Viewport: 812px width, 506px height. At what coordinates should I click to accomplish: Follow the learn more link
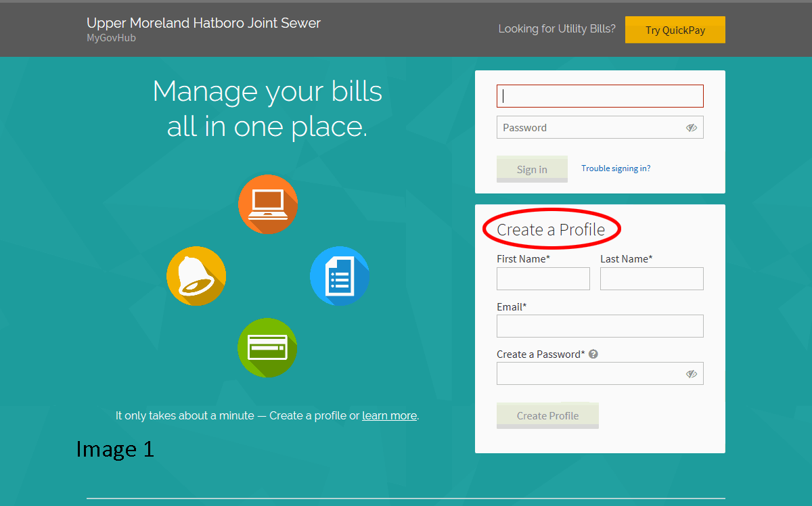[x=389, y=415]
